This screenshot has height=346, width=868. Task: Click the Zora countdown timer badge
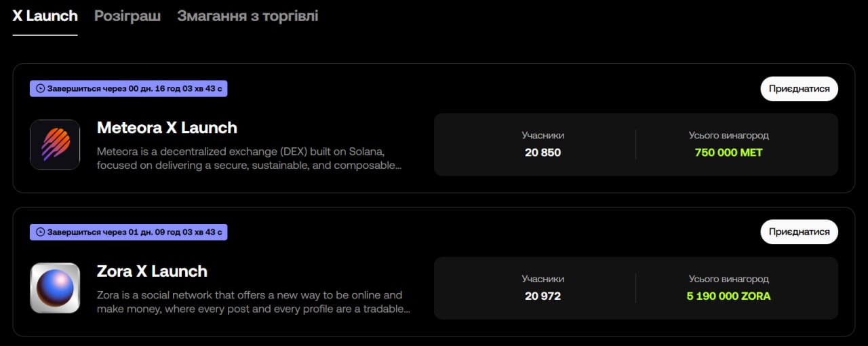[129, 233]
